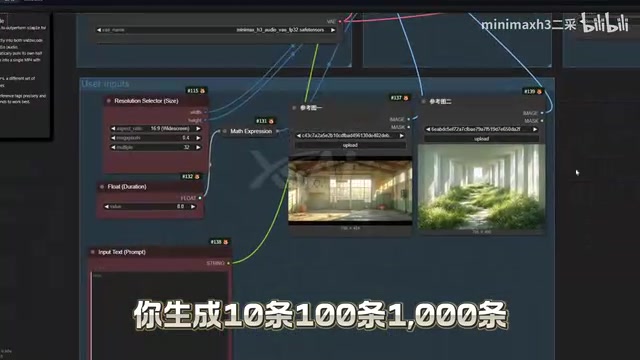Select previous image in 参考图一 with left arrow
The height and width of the screenshot is (360, 640).
click(x=299, y=136)
